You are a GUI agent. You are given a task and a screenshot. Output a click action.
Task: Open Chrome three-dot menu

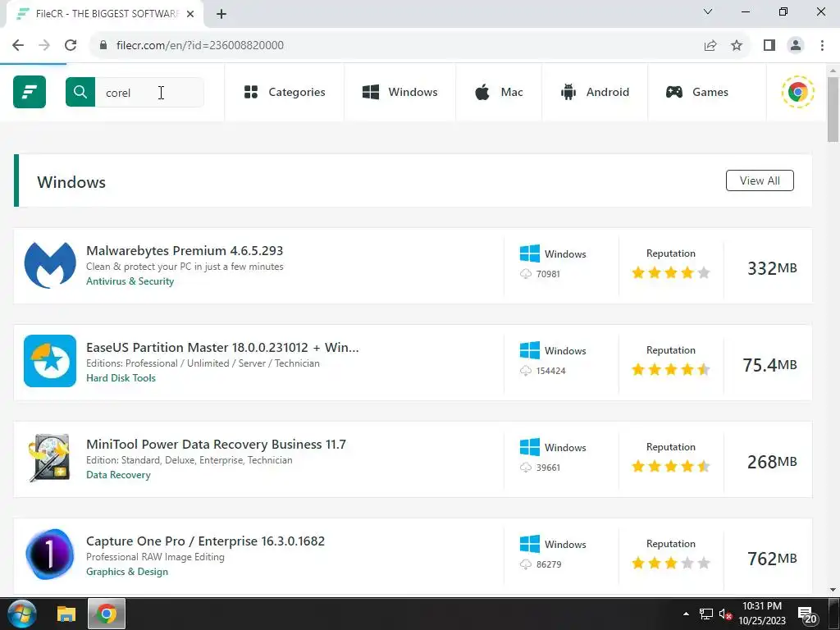click(x=822, y=45)
